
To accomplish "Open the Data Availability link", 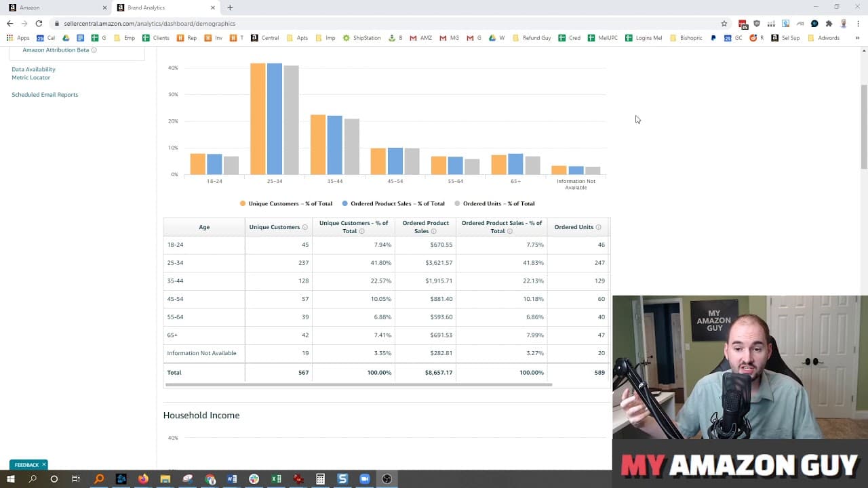I will (x=33, y=69).
